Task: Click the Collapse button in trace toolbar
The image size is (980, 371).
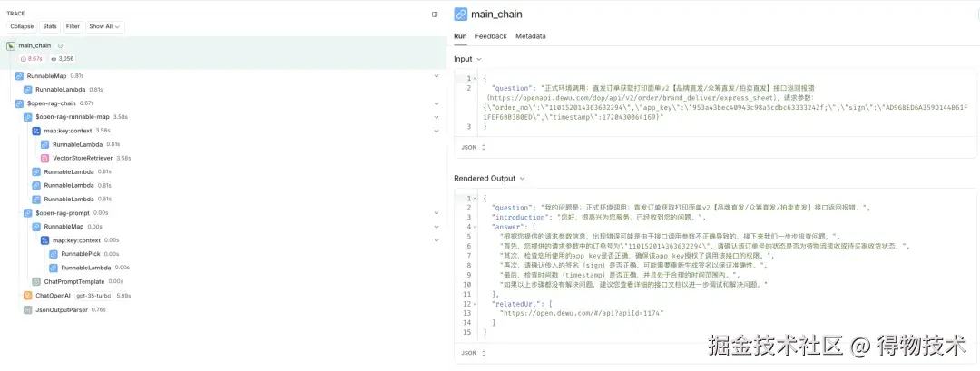Action: coord(22,27)
